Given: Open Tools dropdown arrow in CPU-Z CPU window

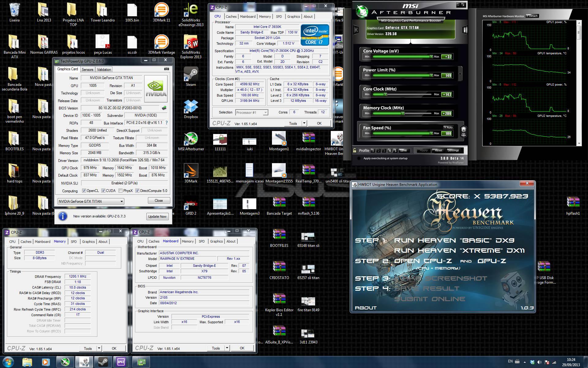Looking at the screenshot, I should (304, 123).
